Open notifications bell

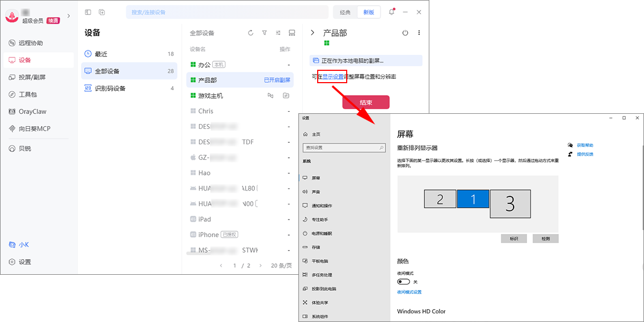tap(392, 12)
